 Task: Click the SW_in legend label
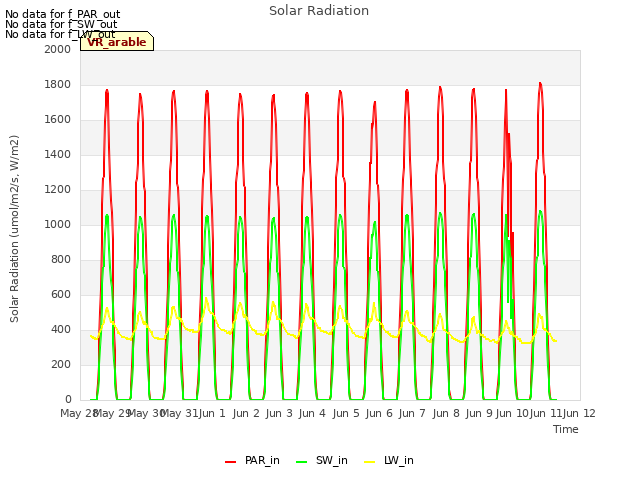coord(331,460)
